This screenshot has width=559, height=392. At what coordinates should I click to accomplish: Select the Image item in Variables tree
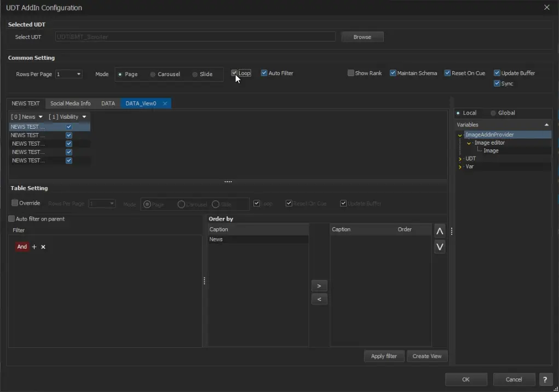tap(491, 151)
